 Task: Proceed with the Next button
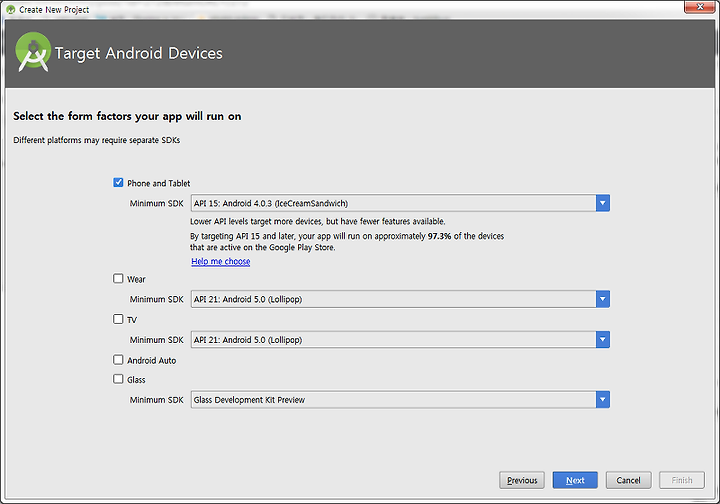(575, 480)
